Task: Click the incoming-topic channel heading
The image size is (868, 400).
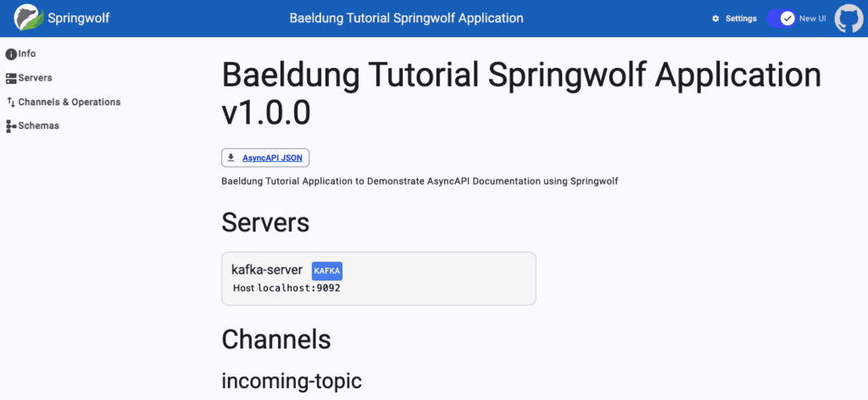Action: click(292, 381)
